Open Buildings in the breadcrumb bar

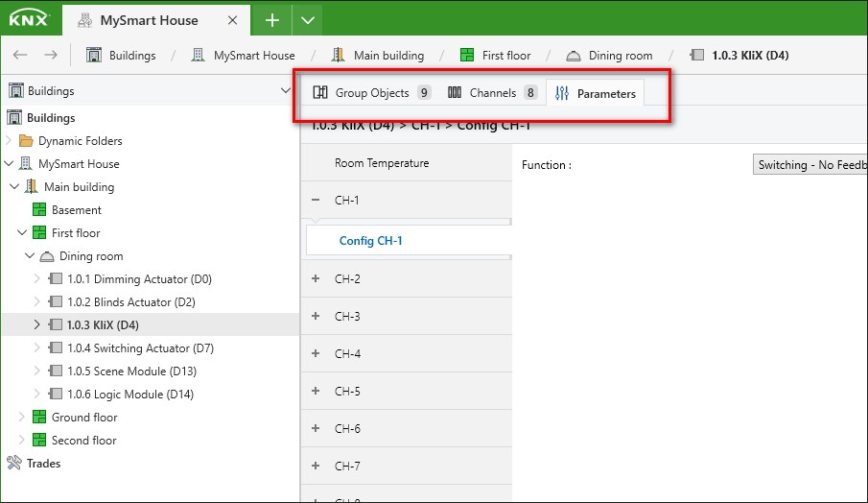point(132,56)
